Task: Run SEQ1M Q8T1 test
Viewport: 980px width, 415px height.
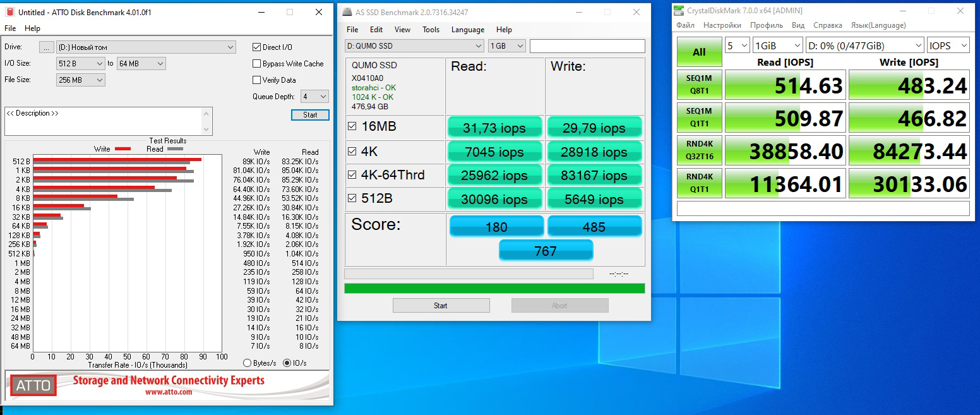Action: (699, 85)
